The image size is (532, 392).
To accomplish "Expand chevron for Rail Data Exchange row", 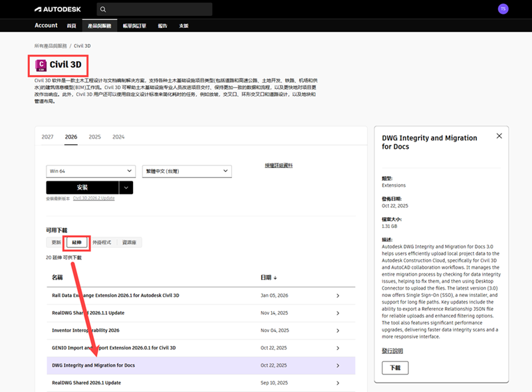I will point(338,296).
